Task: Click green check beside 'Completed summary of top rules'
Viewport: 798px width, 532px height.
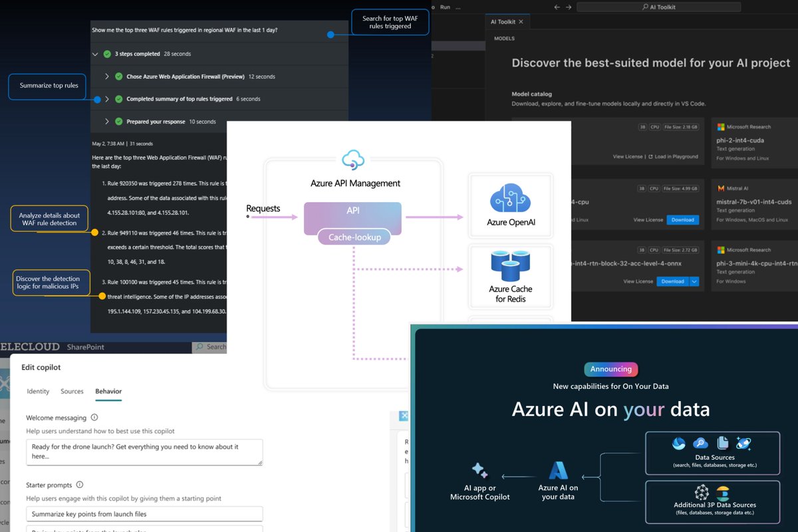Action: pyautogui.click(x=119, y=99)
